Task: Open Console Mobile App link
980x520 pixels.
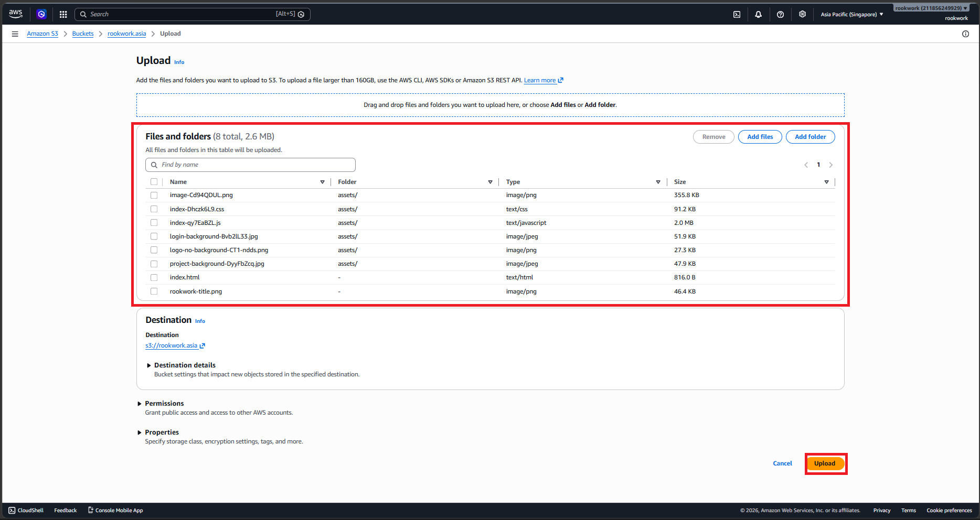Action: pos(115,510)
